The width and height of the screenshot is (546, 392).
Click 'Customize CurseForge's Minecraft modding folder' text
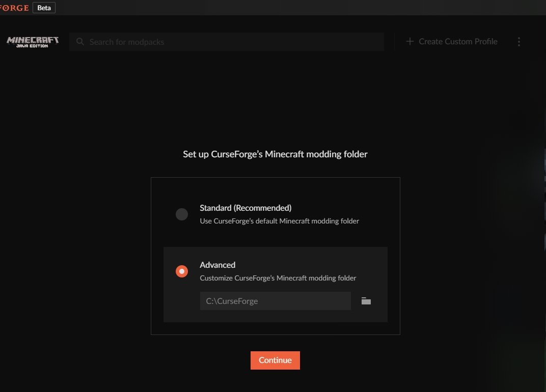coord(278,278)
